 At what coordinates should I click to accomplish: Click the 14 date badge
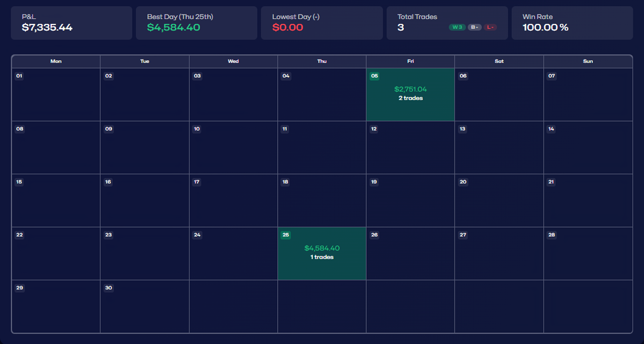pos(551,129)
